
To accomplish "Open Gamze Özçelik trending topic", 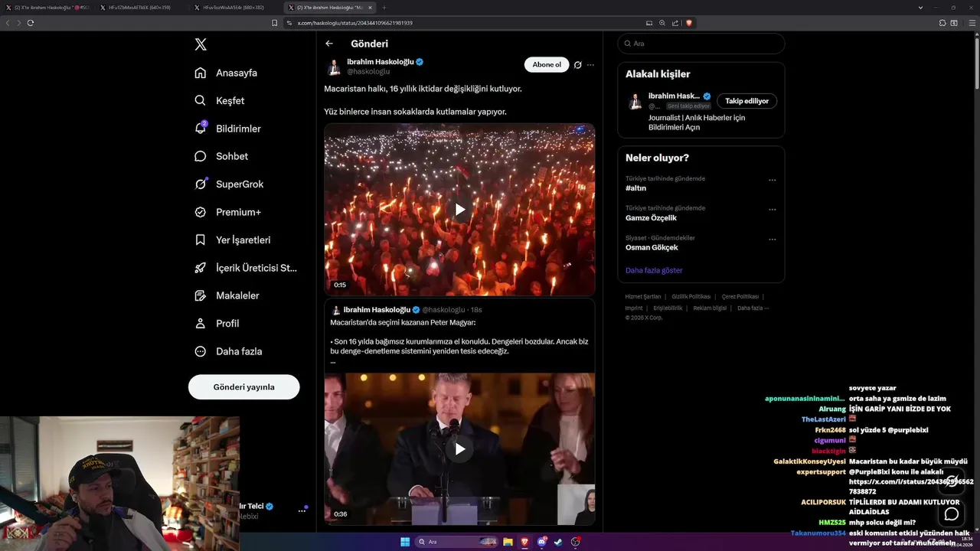I will pos(651,218).
